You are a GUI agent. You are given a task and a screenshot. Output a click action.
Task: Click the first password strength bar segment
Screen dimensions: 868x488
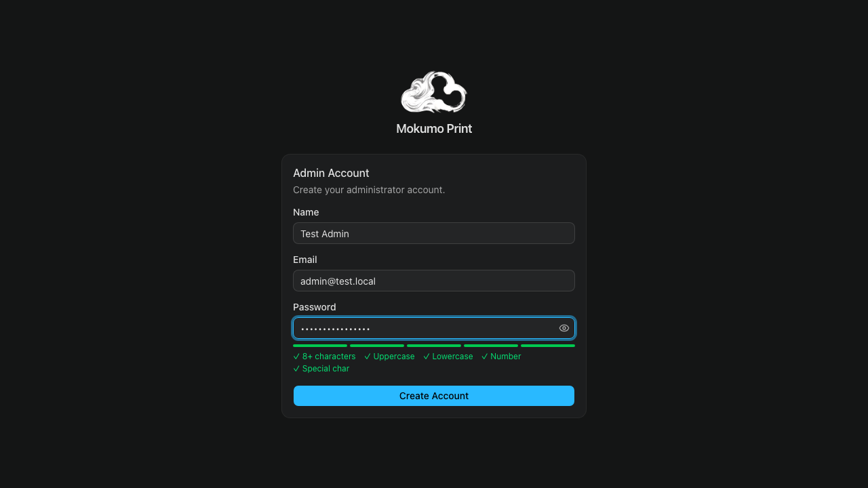[x=320, y=346]
